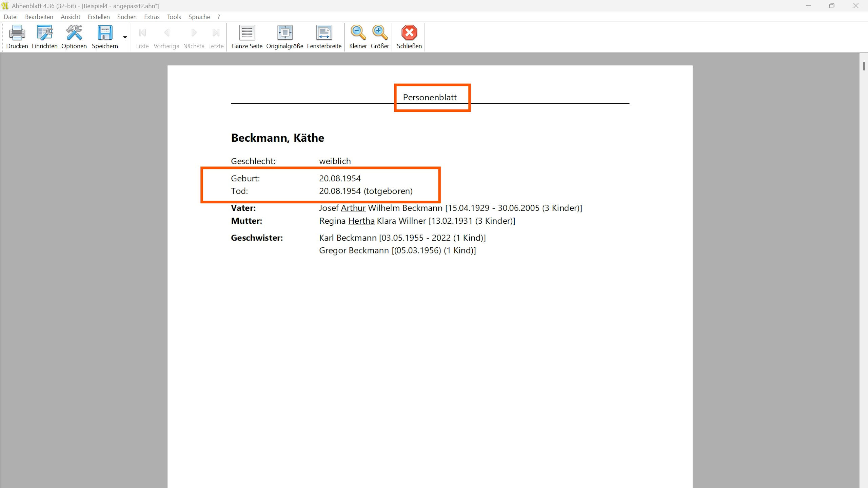Expand the Speichern dropdown arrow
This screenshot has height=488, width=868.
click(125, 37)
